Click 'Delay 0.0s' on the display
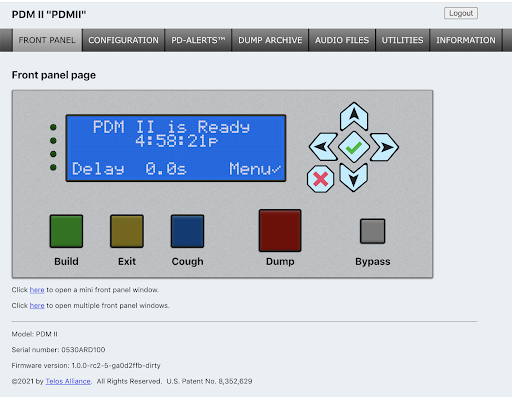 click(x=129, y=169)
